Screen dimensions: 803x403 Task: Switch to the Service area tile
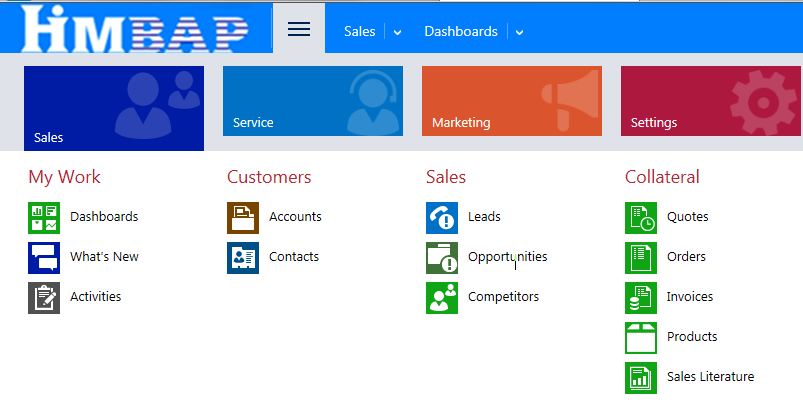[x=313, y=101]
